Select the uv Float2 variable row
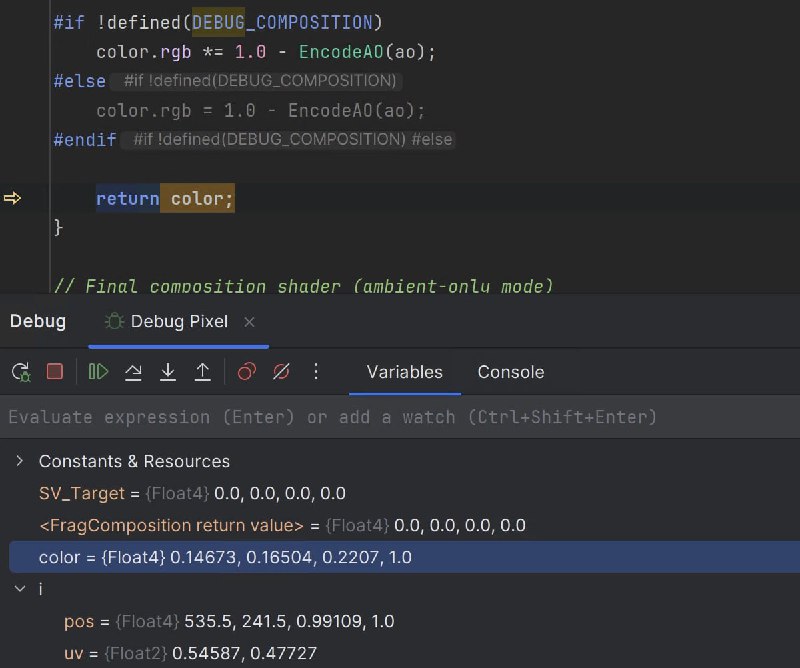The width and height of the screenshot is (800, 668). pos(400,653)
